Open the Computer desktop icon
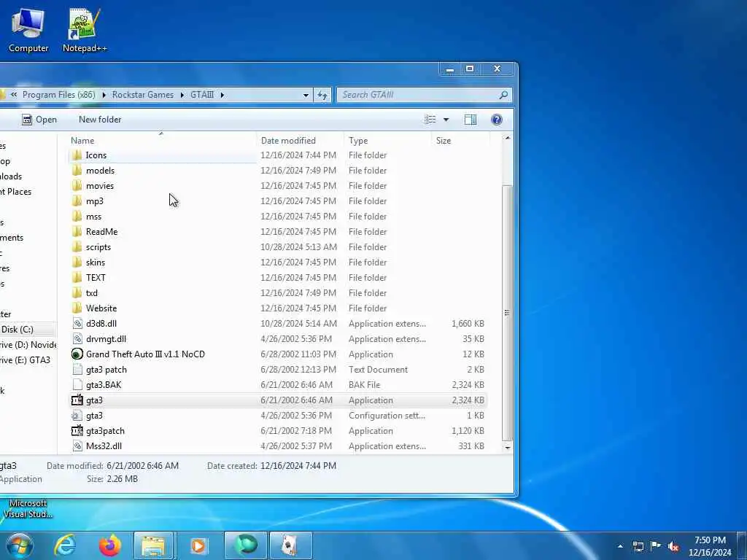This screenshot has height=560, width=747. (x=28, y=29)
